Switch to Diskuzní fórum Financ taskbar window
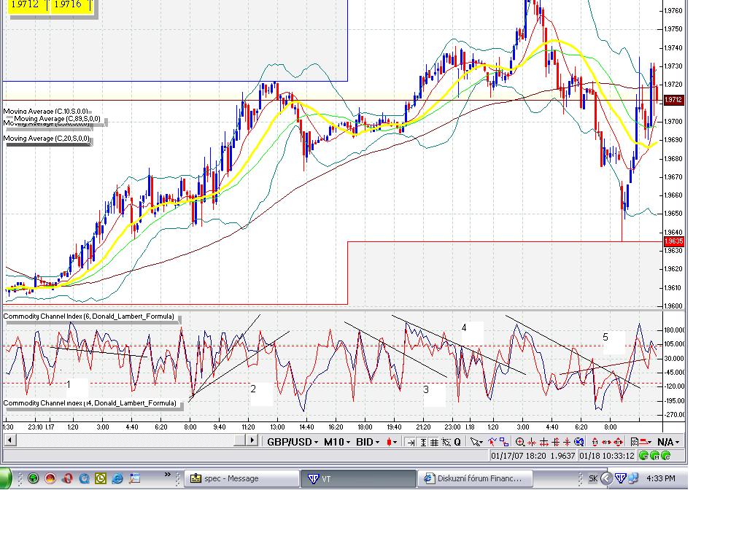The width and height of the screenshot is (747, 560). pyautogui.click(x=475, y=478)
